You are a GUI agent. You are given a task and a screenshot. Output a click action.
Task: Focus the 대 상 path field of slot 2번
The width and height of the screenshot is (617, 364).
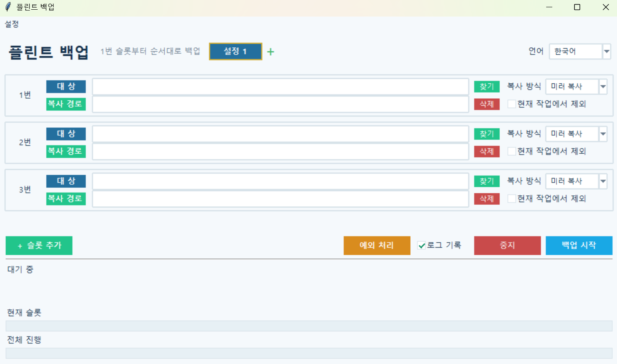tap(280, 134)
